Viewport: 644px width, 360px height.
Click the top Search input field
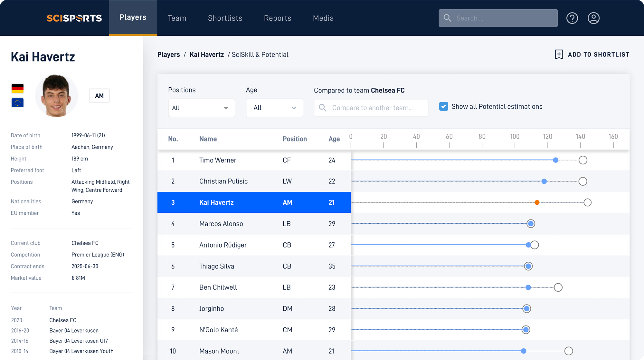pyautogui.click(x=498, y=18)
